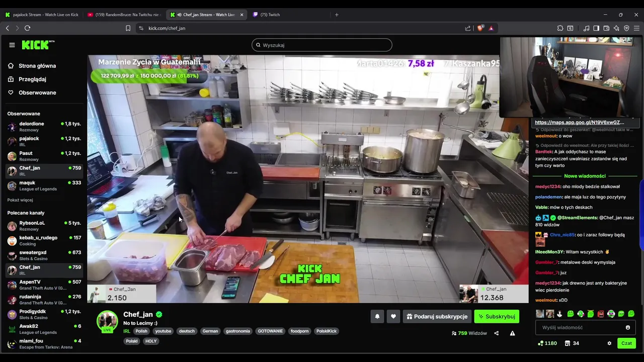Viewport: 644px width, 362px height.
Task: Open Pasut channel in sidebar
Action: (x=43, y=156)
